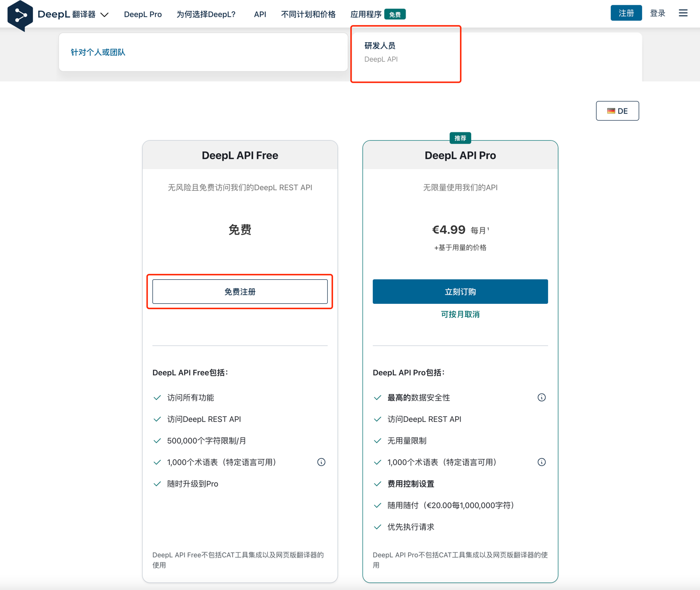Viewport: 700px width, 590px height.
Task: Click the 推荐 badge on API Pro card
Action: [460, 138]
